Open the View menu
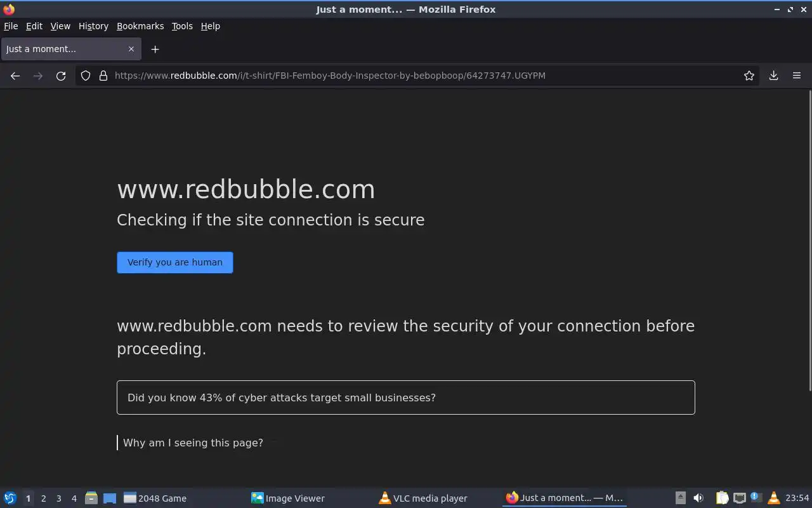 click(60, 26)
